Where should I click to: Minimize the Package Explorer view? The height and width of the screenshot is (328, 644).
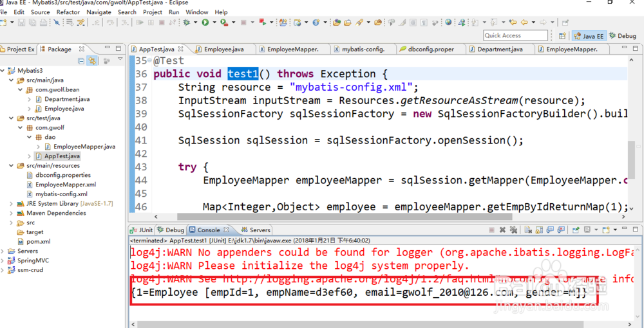[x=107, y=48]
